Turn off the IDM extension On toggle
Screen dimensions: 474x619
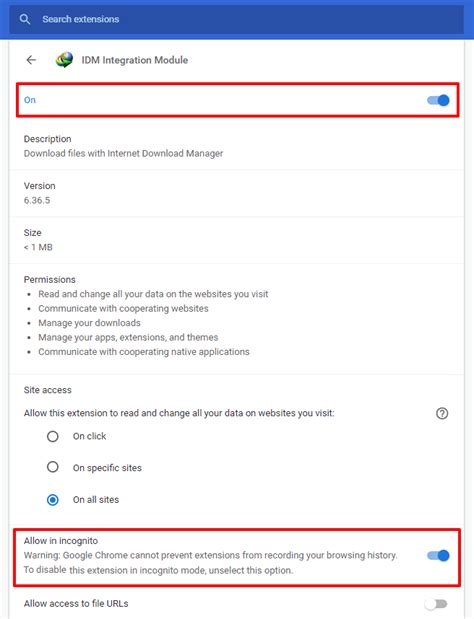438,100
